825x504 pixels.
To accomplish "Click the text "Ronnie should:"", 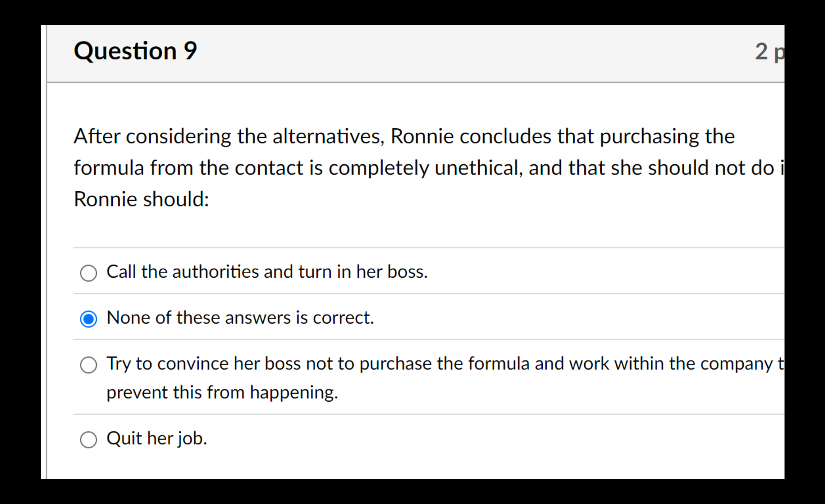I will 140,199.
